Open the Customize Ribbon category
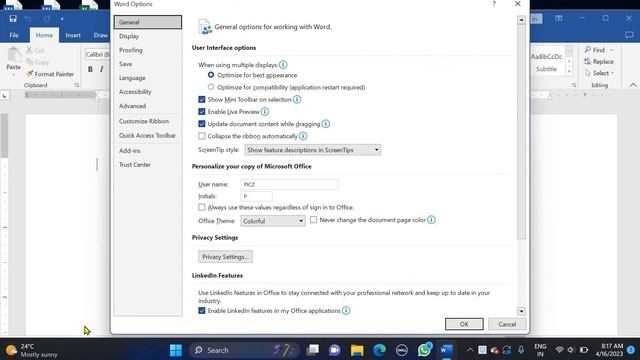This screenshot has width=640, height=360. click(x=148, y=121)
